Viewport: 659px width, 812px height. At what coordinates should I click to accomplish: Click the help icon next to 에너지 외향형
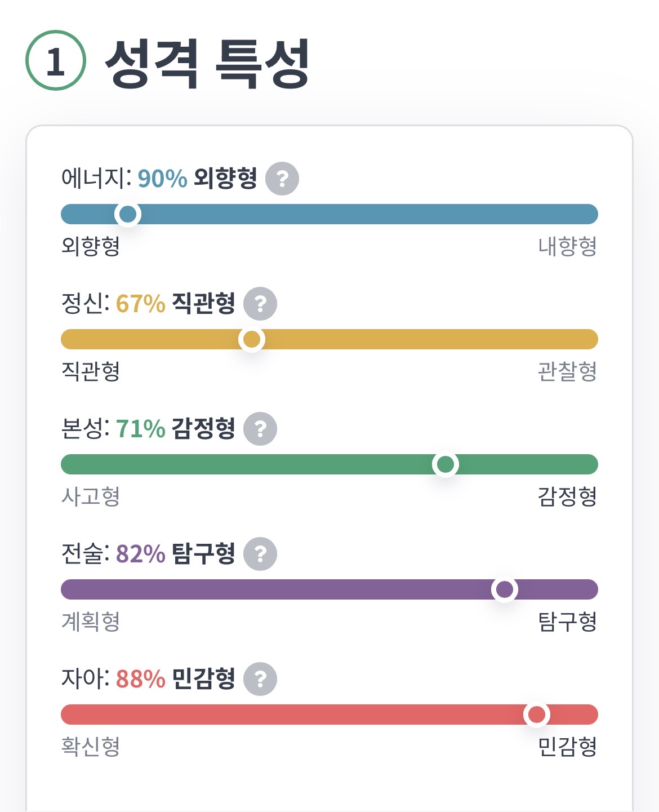282,179
